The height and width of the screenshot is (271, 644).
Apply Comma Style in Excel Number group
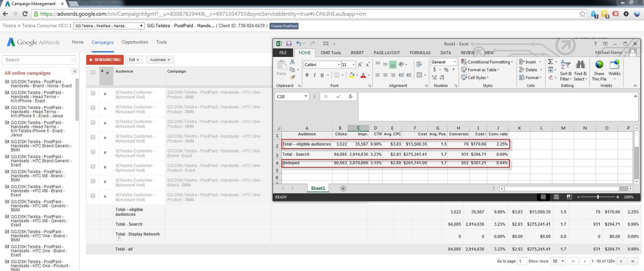[453, 70]
